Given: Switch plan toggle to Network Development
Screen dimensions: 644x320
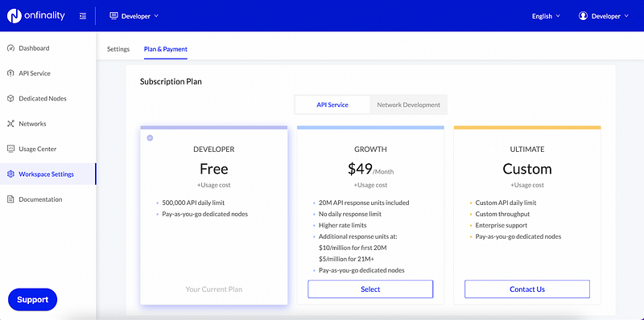Looking at the screenshot, I should pyautogui.click(x=409, y=105).
